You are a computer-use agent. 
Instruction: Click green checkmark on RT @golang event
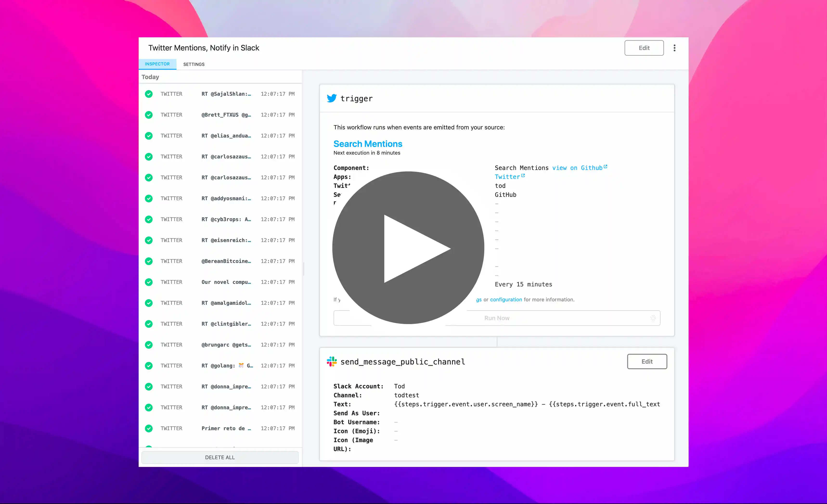[x=149, y=366]
